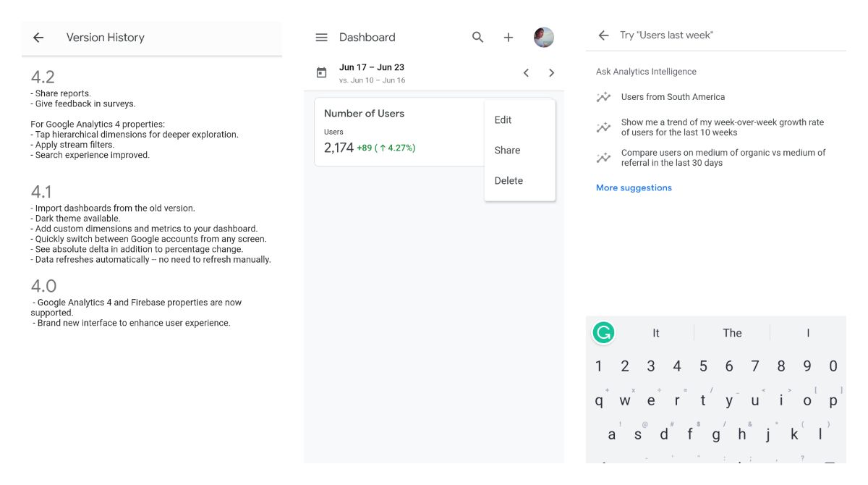Tap the number 1 key
Image resolution: width=868 pixels, height=485 pixels.
click(599, 366)
